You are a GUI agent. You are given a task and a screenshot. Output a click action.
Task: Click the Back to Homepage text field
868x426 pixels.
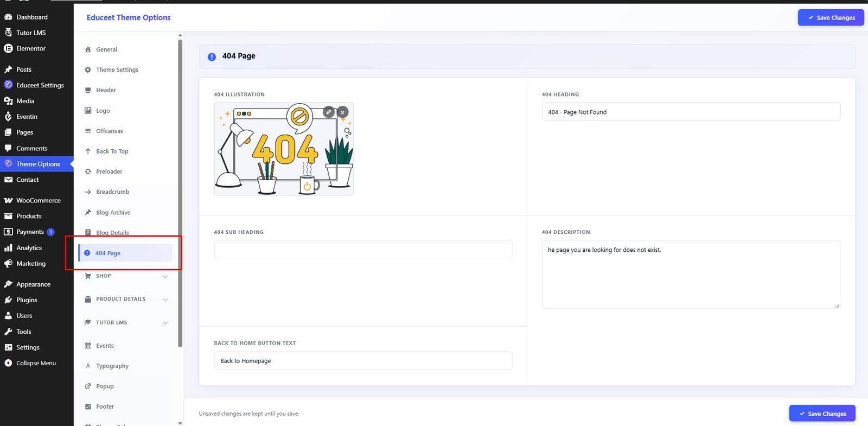tap(363, 361)
